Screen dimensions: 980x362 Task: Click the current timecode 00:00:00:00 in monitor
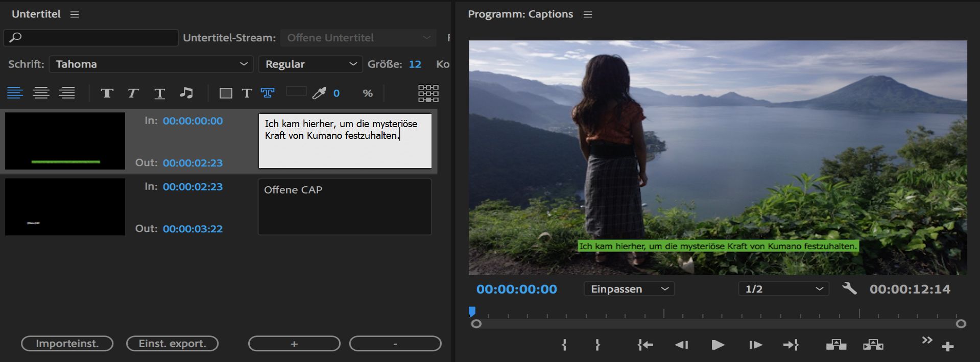coord(516,289)
